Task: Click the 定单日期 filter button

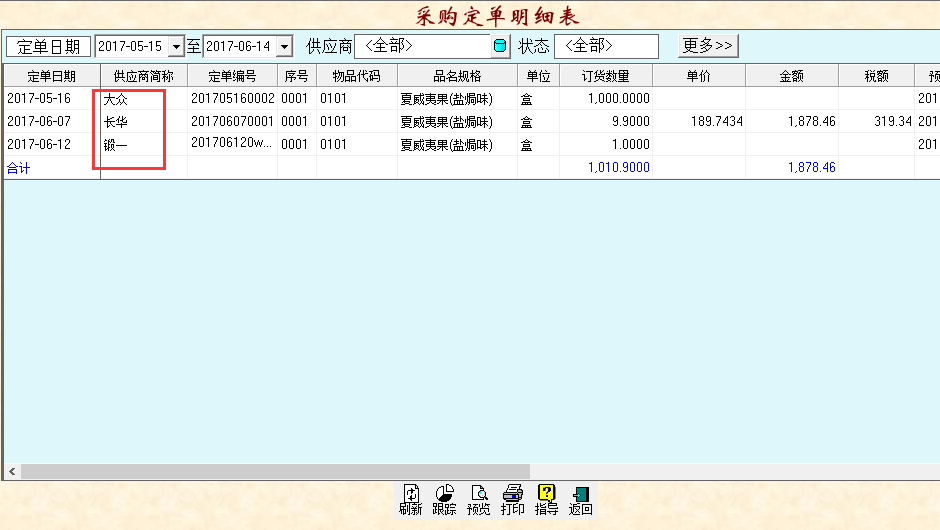Action: click(49, 46)
